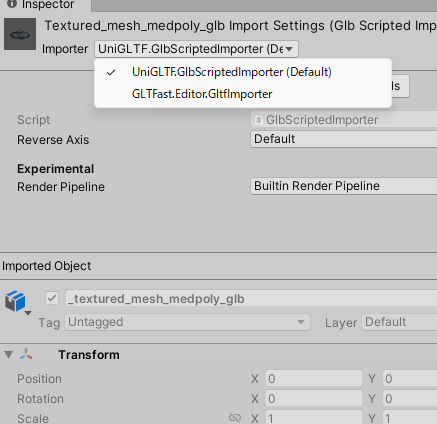Click the Position X value field
Screen dimensions: 437x424
pyautogui.click(x=314, y=379)
